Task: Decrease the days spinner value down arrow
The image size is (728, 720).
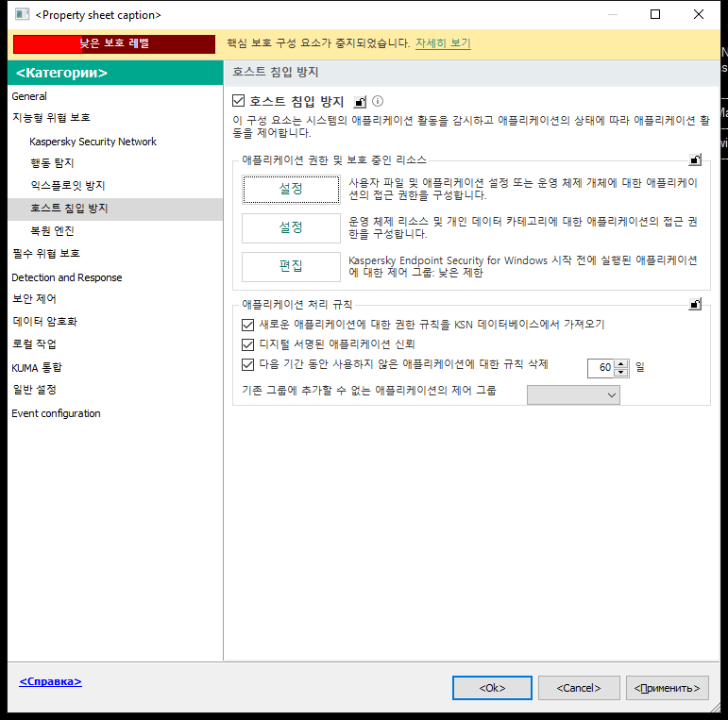Action: point(621,373)
